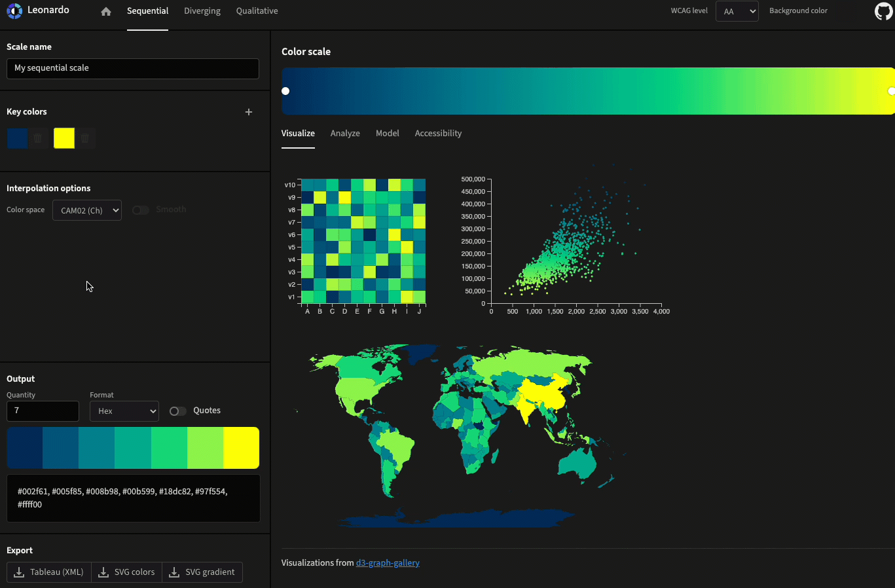This screenshot has height=588, width=895.
Task: Delete the dark blue key color
Action: 38,138
